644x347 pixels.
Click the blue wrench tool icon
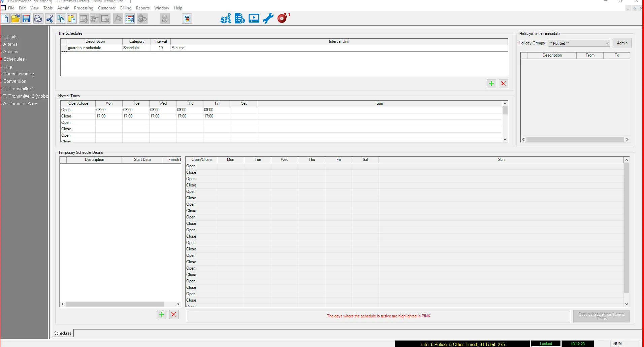click(x=268, y=18)
